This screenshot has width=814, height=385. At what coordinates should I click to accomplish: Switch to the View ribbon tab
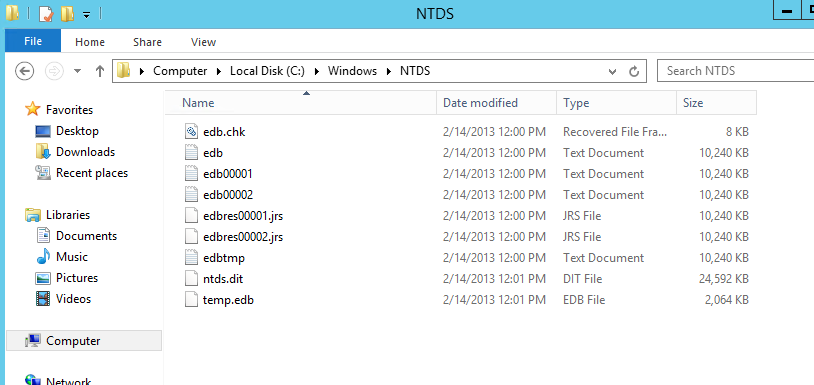tap(204, 42)
